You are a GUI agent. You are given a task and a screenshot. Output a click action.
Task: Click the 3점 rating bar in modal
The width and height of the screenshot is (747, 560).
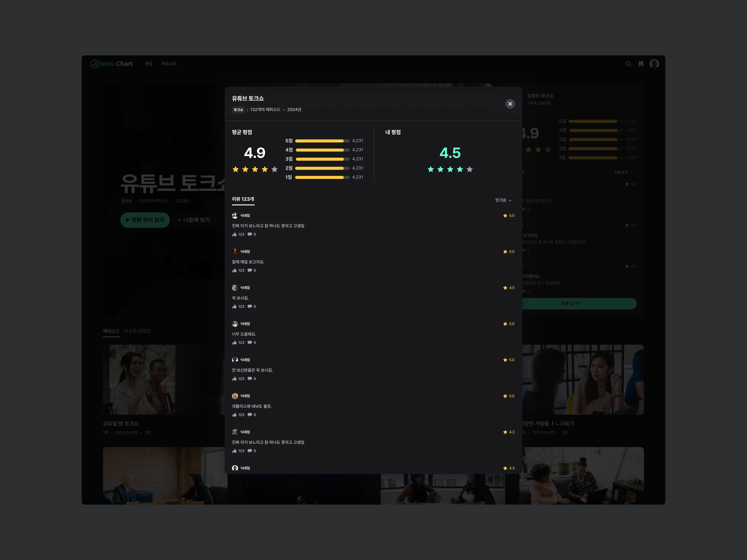tap(322, 159)
